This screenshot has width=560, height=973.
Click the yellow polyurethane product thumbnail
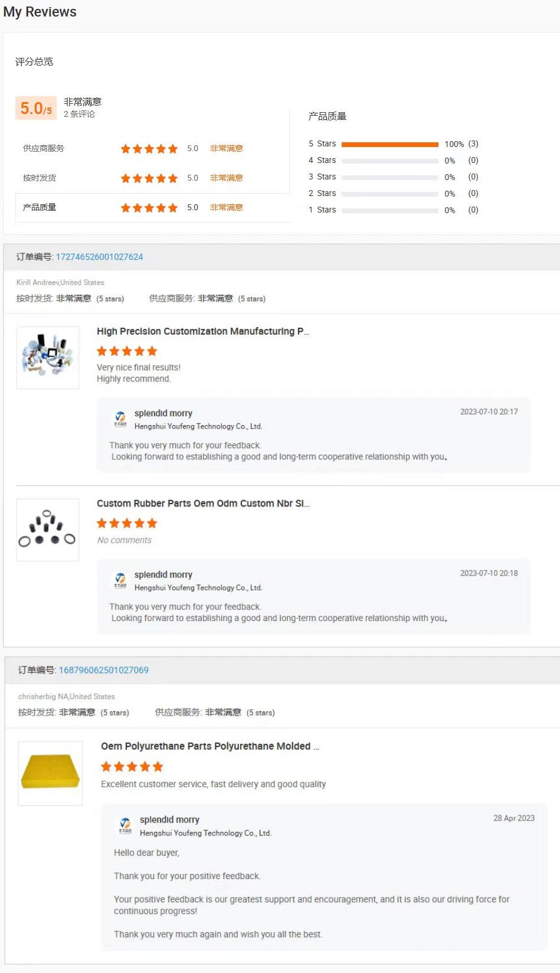coord(50,773)
